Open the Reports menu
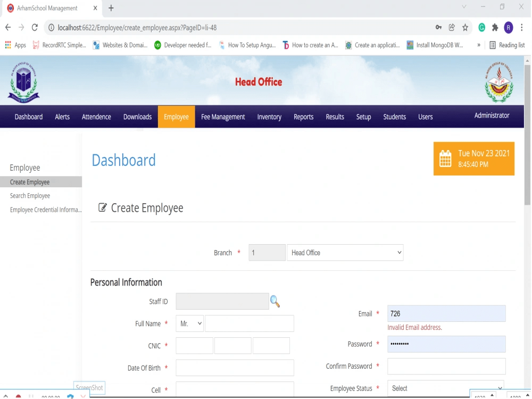 [x=304, y=117]
